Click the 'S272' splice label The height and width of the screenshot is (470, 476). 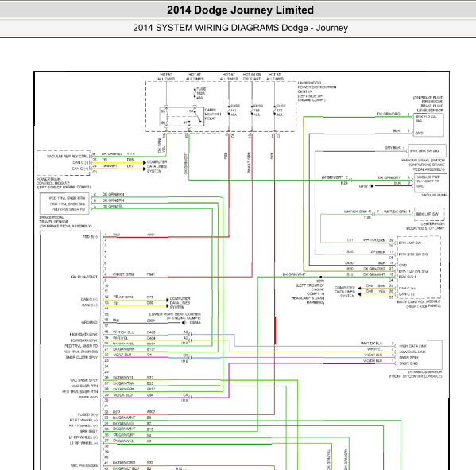(320, 282)
